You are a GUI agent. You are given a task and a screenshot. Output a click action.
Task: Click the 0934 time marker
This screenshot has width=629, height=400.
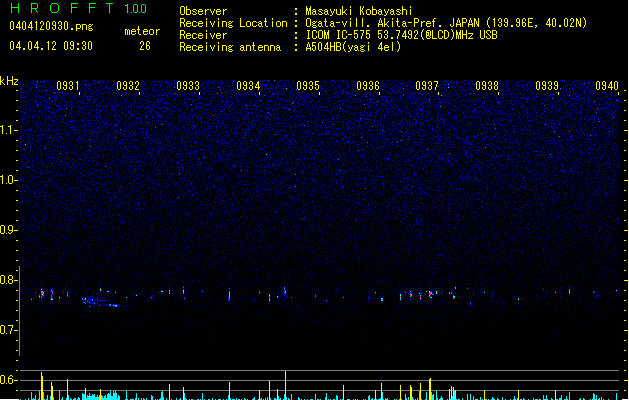[248, 85]
